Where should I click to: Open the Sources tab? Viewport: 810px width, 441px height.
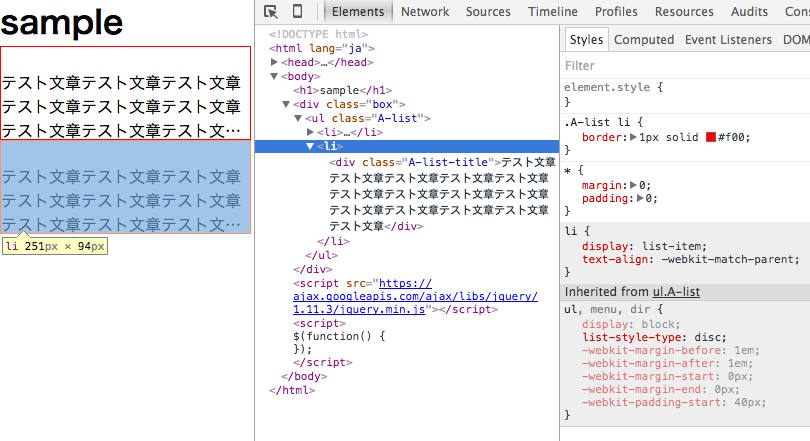pyautogui.click(x=488, y=11)
